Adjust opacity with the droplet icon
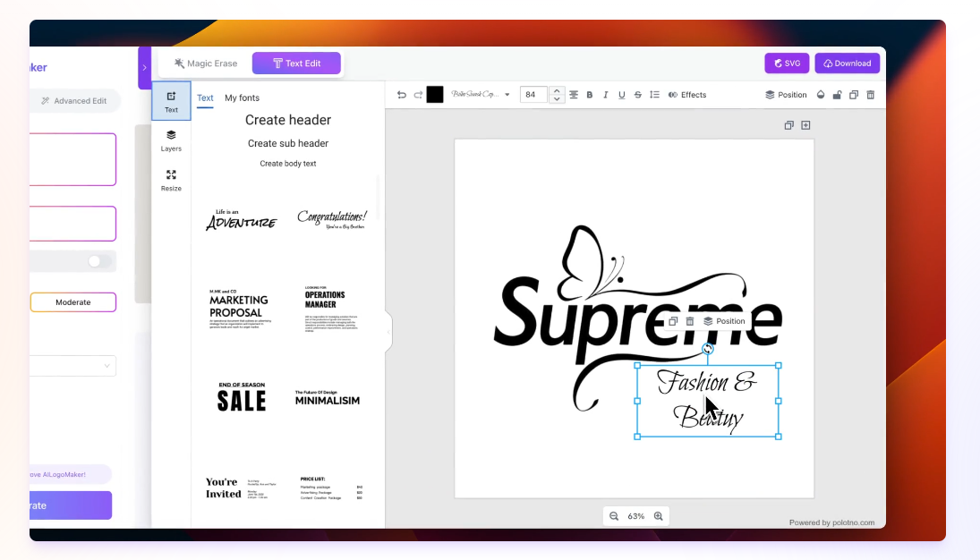The image size is (980, 560). point(821,95)
